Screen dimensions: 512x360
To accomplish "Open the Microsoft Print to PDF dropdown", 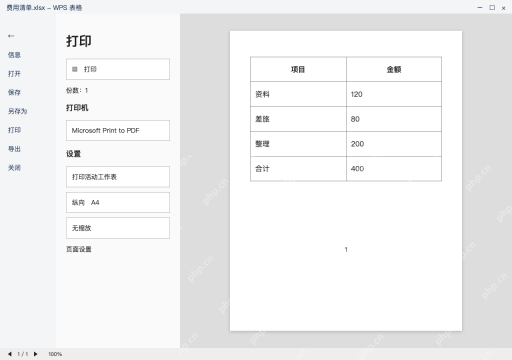I will [118, 130].
